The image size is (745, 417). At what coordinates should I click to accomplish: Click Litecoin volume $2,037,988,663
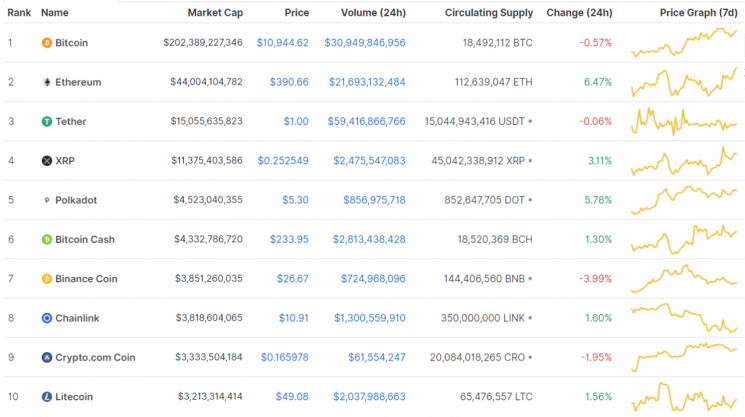click(369, 397)
